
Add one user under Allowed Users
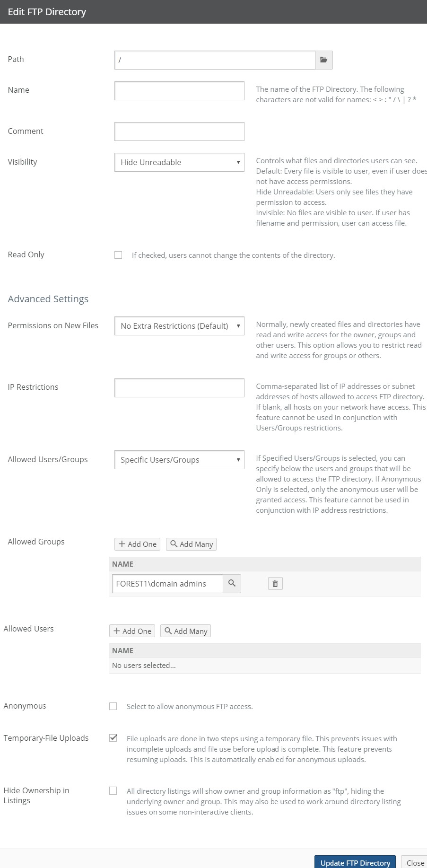132,631
